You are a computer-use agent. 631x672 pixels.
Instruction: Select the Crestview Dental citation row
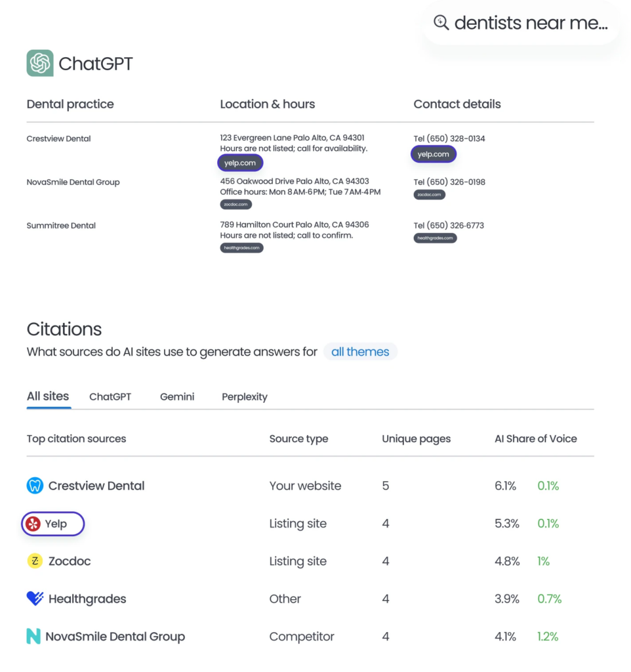coord(96,486)
